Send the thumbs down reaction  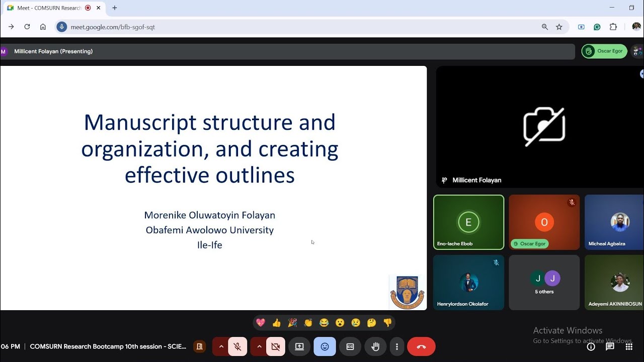387,323
